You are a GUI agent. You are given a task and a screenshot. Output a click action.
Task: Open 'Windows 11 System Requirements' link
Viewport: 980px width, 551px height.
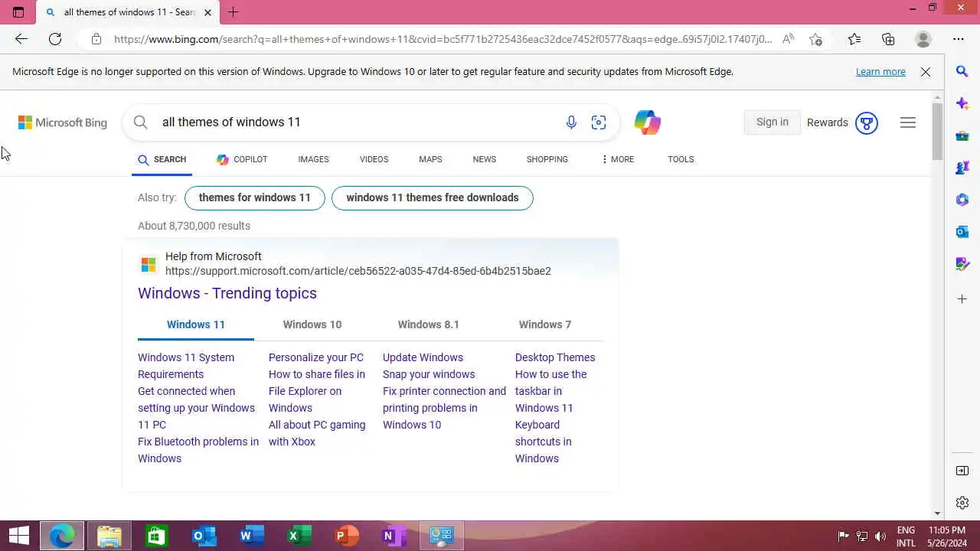point(186,366)
